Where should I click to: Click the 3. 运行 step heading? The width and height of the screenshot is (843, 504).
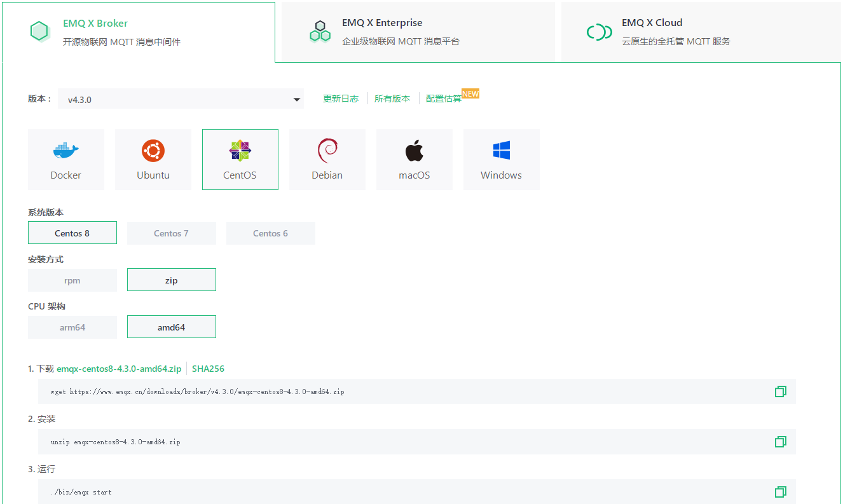[42, 469]
